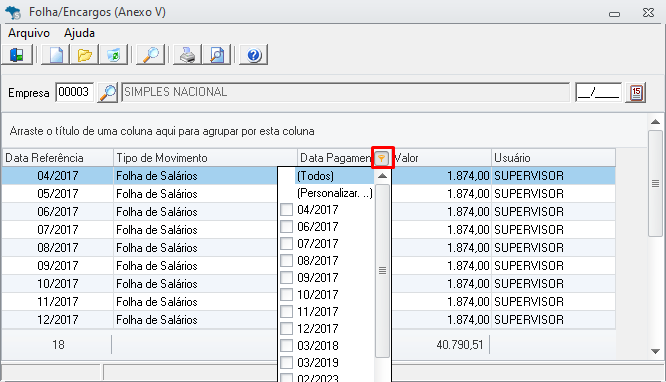Delete record with recycle bin icon
The width and height of the screenshot is (666, 382).
pos(113,55)
